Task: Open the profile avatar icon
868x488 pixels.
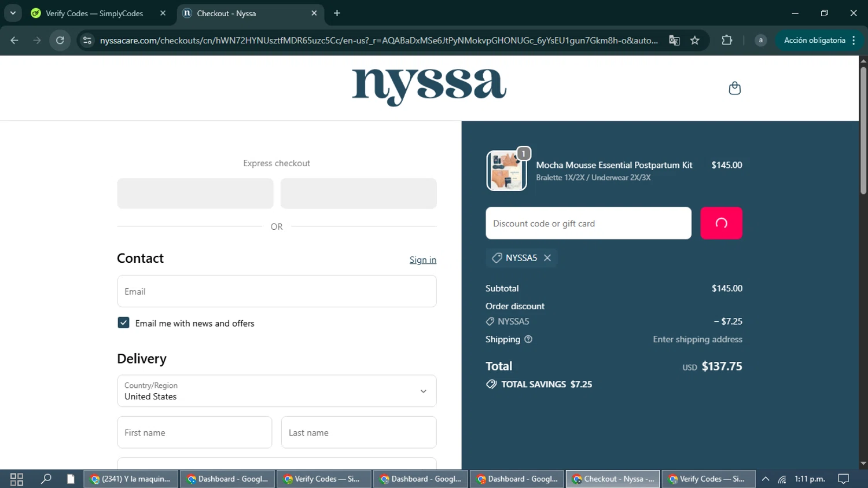Action: [x=760, y=41]
